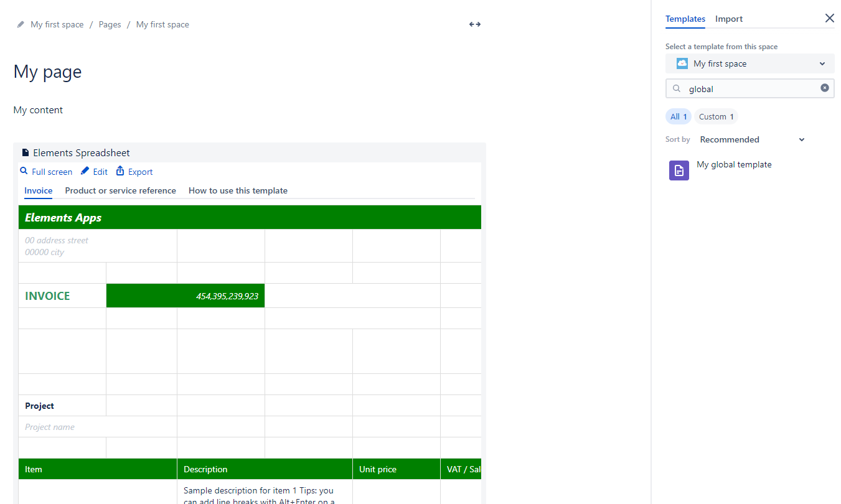Open the Product or service reference tab
The height and width of the screenshot is (504, 841).
[x=120, y=190]
